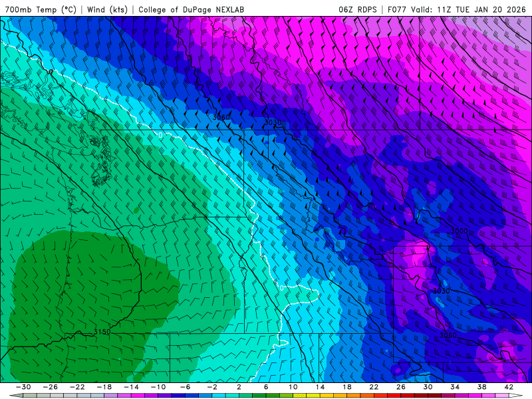Click the "42" colorbar value
Viewport: 532px width, 399px height.
click(x=509, y=387)
